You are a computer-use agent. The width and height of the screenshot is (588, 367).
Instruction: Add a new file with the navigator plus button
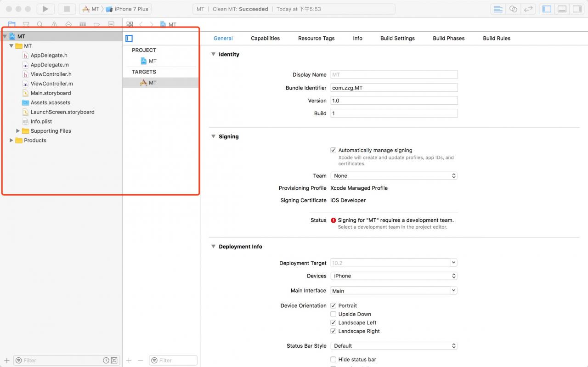tap(6, 361)
